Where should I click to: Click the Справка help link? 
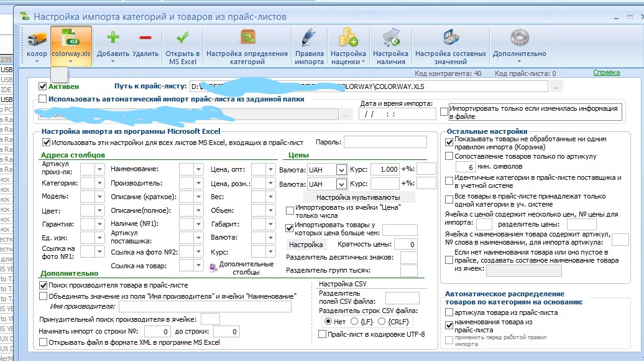pos(606,73)
